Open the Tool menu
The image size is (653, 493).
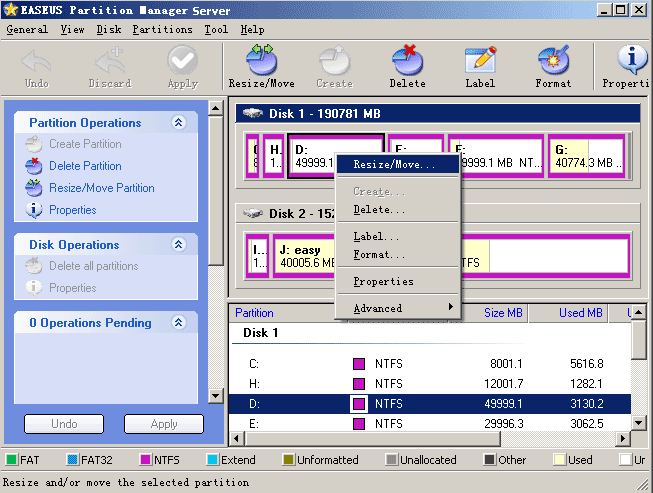tap(216, 30)
